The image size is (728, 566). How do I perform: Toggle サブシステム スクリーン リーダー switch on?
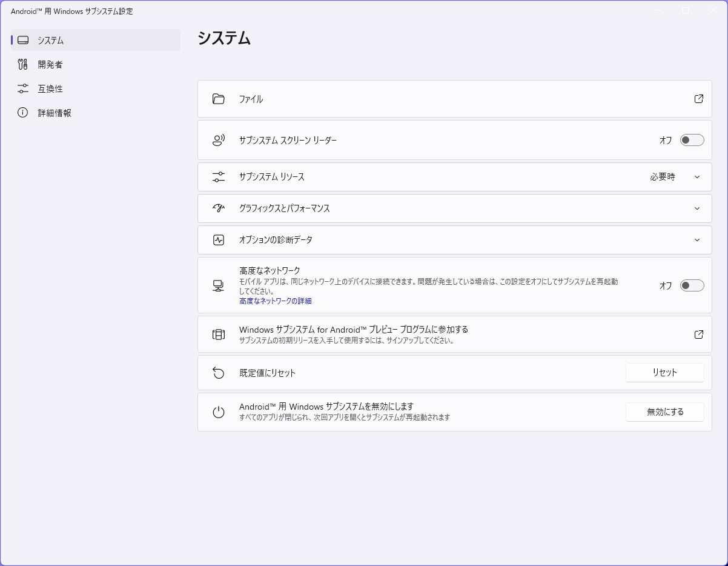[x=692, y=140]
